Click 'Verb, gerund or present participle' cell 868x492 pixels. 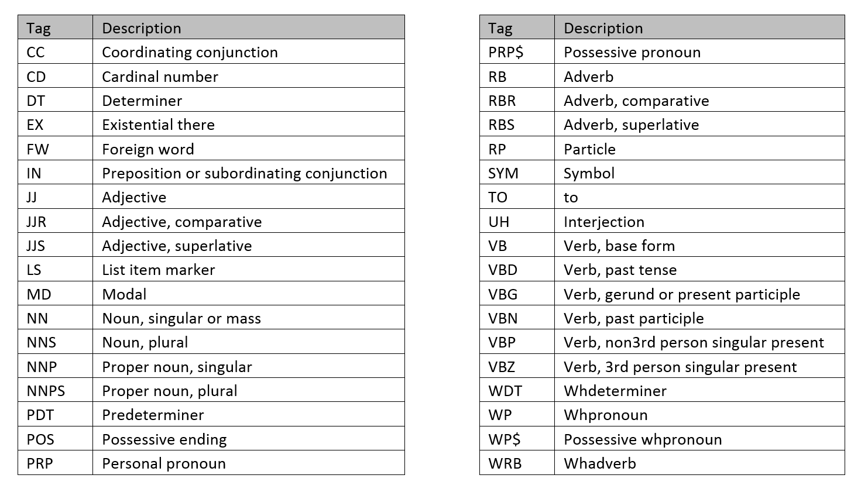coord(681,294)
